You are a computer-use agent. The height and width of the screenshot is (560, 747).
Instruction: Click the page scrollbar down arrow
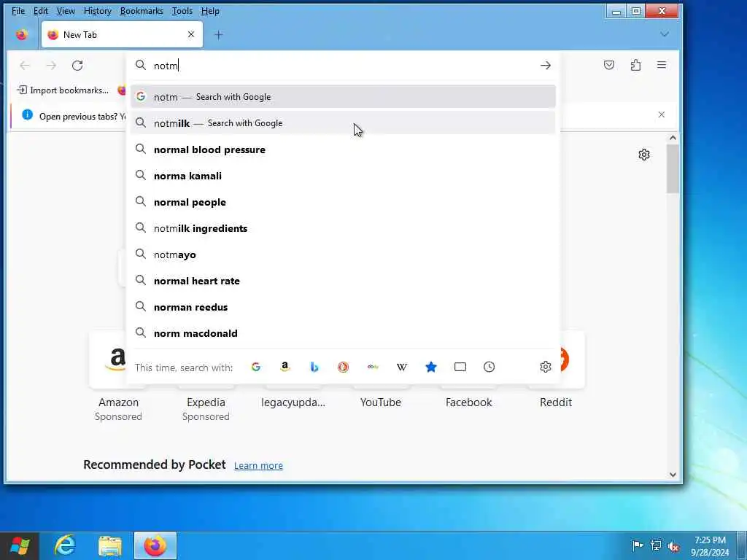pos(673,474)
